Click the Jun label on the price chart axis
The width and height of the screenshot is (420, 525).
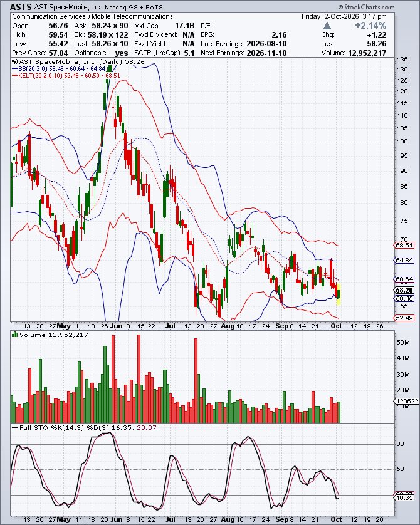point(116,326)
